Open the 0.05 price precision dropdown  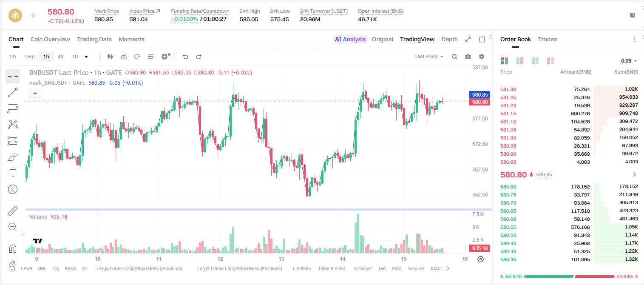point(629,61)
